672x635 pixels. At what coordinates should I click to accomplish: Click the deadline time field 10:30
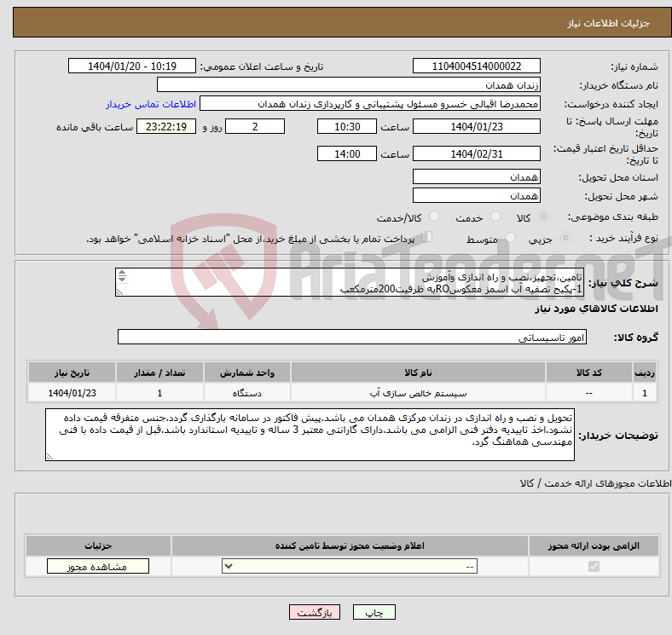point(347,126)
